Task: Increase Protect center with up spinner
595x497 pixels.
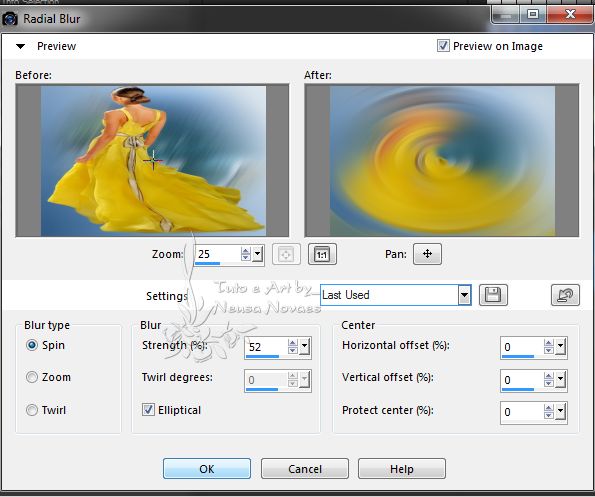Action: point(549,408)
